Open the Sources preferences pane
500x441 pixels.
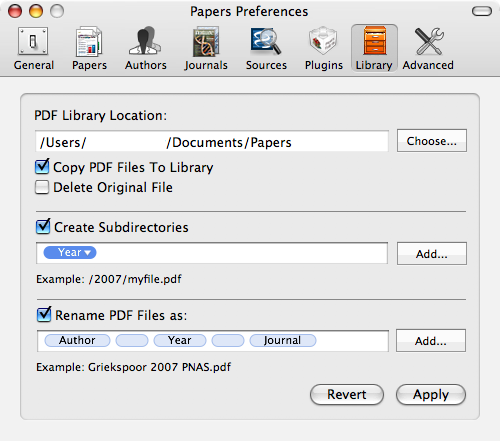pos(266,48)
